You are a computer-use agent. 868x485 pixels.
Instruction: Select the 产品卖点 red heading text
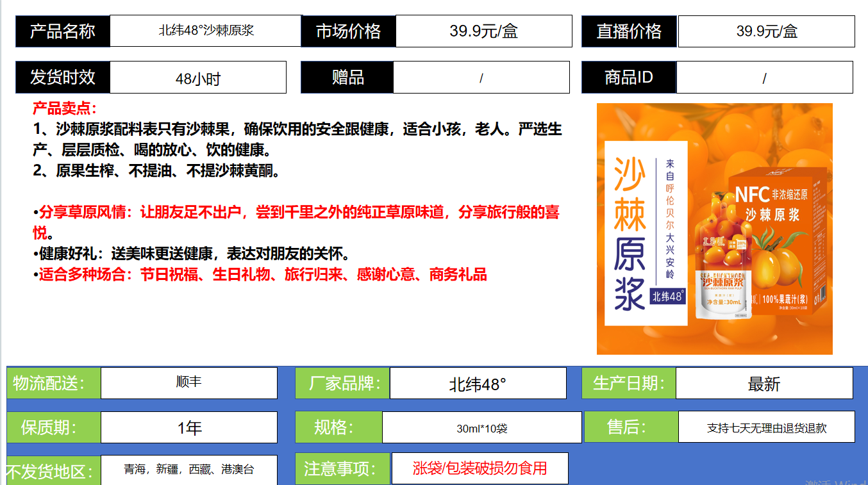tap(65, 109)
